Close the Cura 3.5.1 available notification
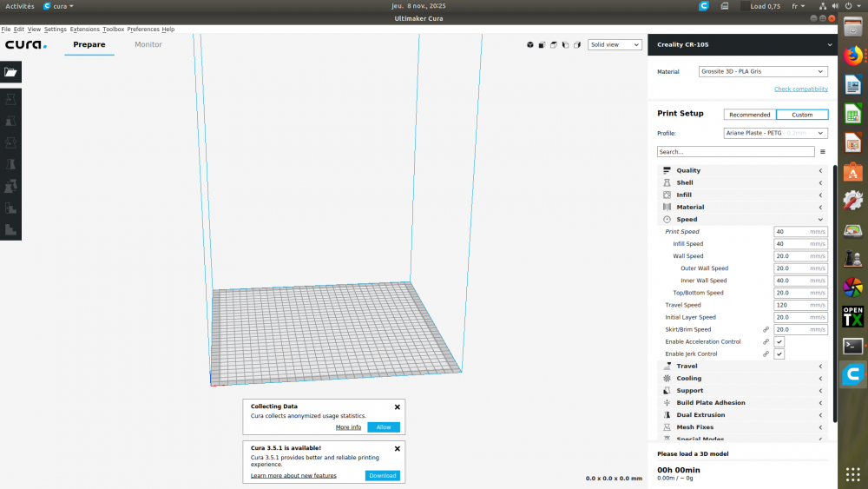868x489 pixels. pos(397,448)
